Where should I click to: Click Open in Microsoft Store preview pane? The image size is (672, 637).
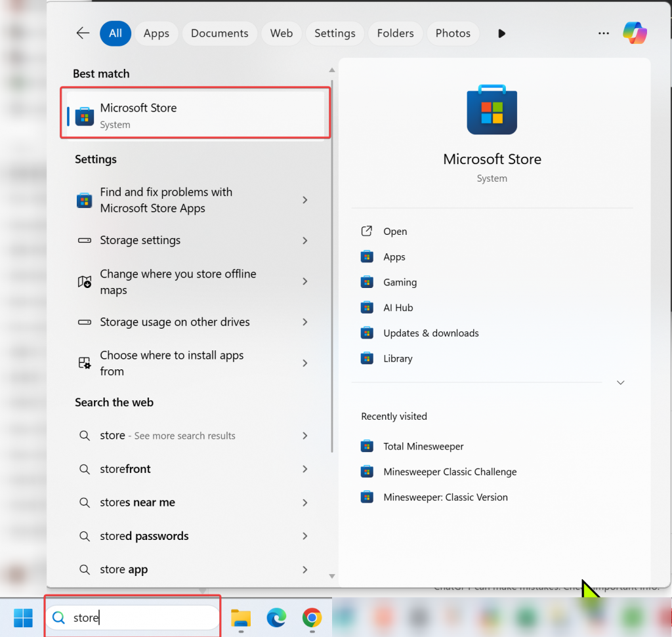tap(395, 232)
